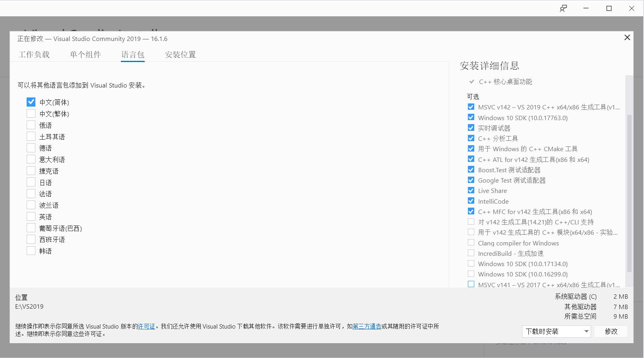Switch to the 工作负载 tab
The width and height of the screenshot is (644, 358).
34,54
